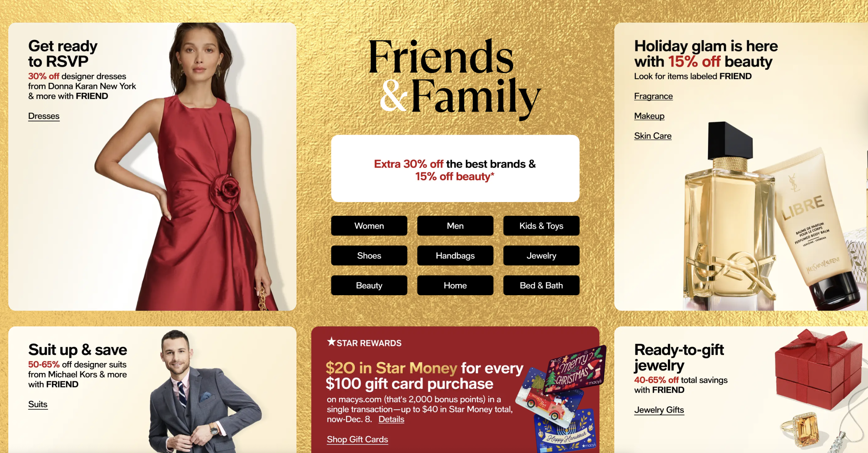The image size is (868, 453).
Task: Click the Shoes category button
Action: [369, 255]
